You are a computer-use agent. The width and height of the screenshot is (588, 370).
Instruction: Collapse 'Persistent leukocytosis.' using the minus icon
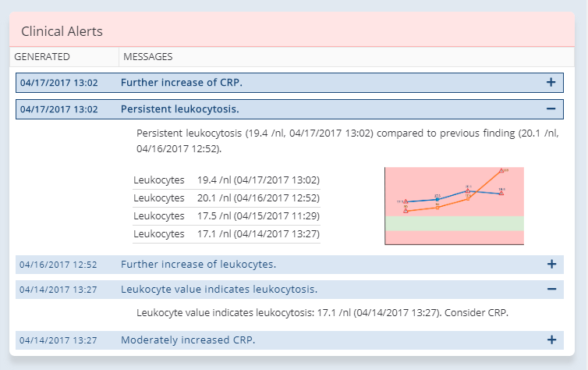tap(551, 109)
